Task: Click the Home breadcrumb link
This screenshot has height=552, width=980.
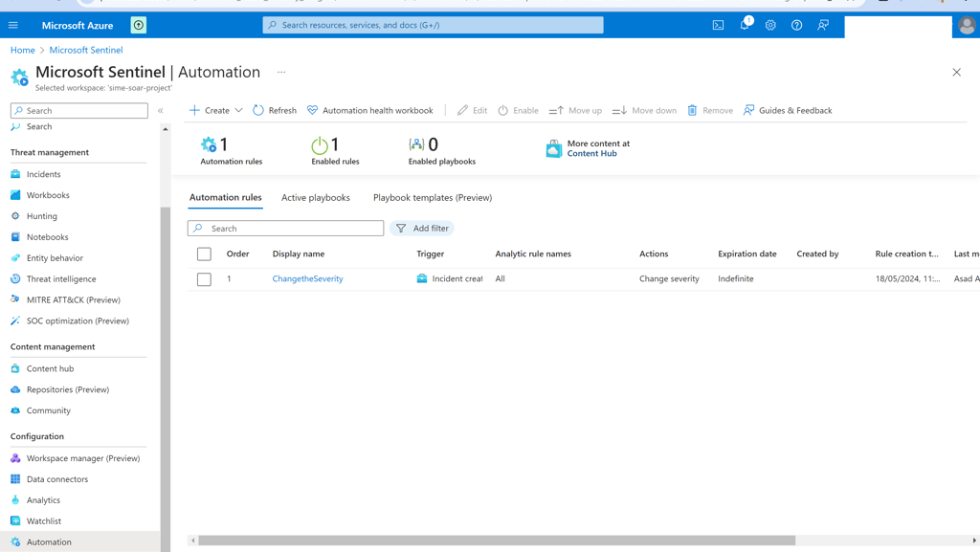Action: coord(23,50)
